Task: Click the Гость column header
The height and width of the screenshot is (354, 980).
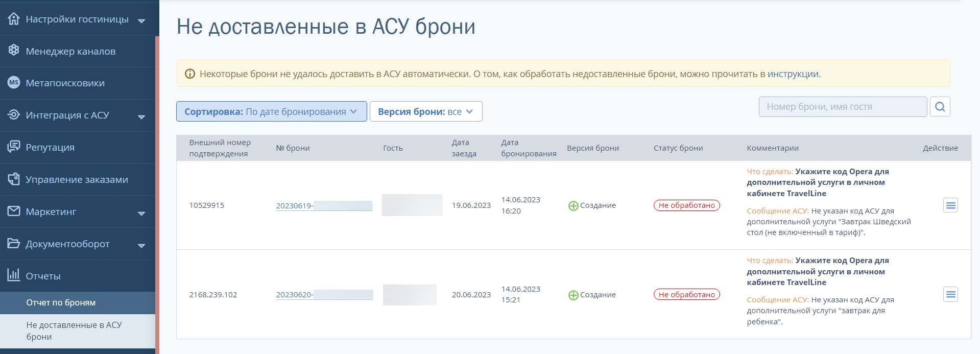Action: point(393,148)
